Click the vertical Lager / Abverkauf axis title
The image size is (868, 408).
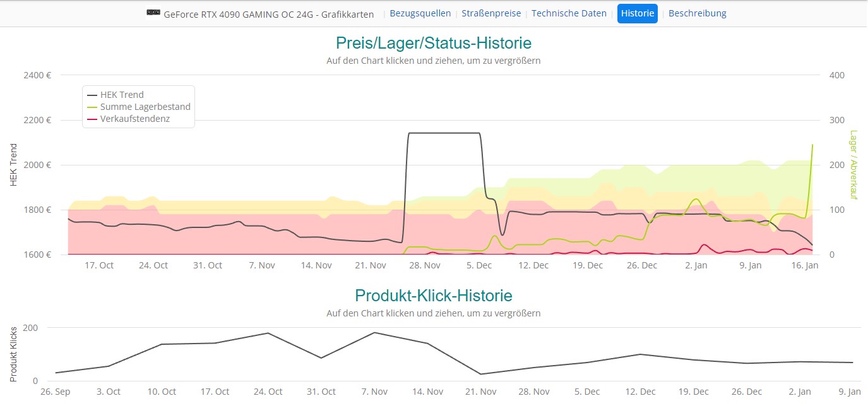(853, 165)
